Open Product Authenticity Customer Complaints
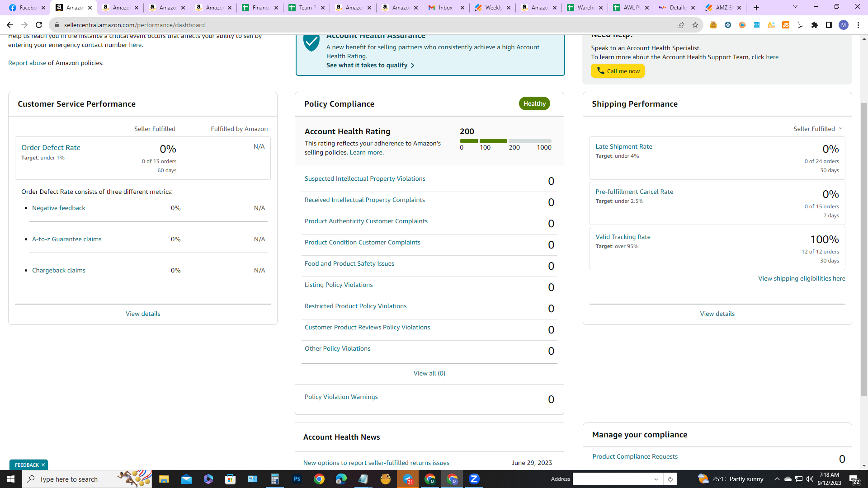The width and height of the screenshot is (868, 488). [366, 221]
